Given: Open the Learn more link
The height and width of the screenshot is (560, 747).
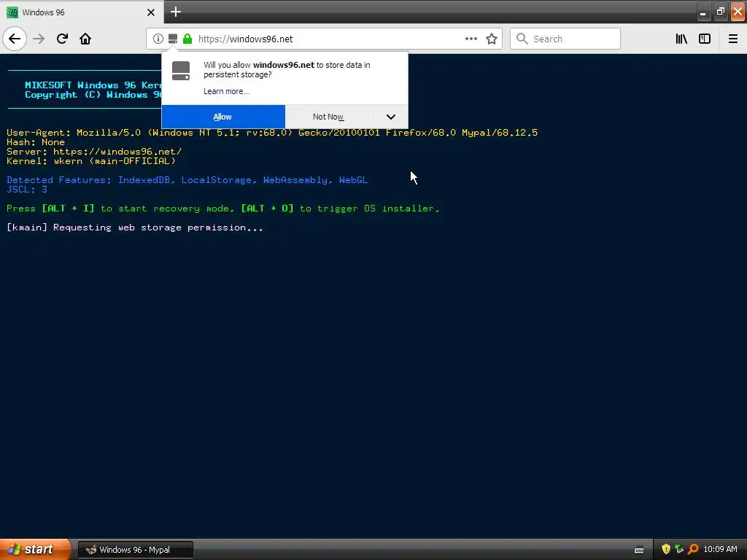Looking at the screenshot, I should (226, 91).
